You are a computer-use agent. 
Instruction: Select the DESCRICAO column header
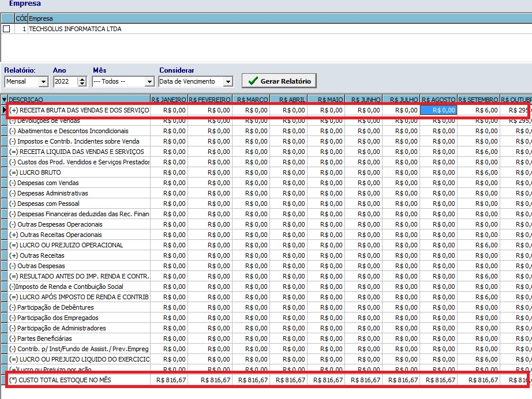pos(79,100)
